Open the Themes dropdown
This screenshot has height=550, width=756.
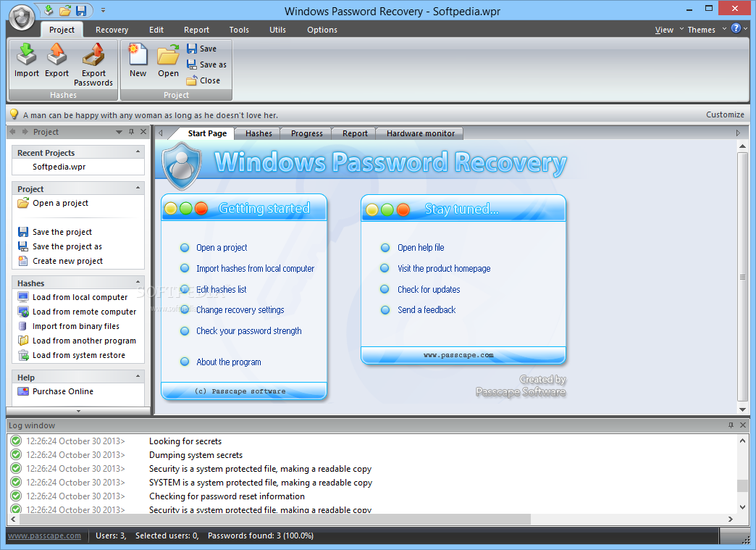click(x=706, y=30)
